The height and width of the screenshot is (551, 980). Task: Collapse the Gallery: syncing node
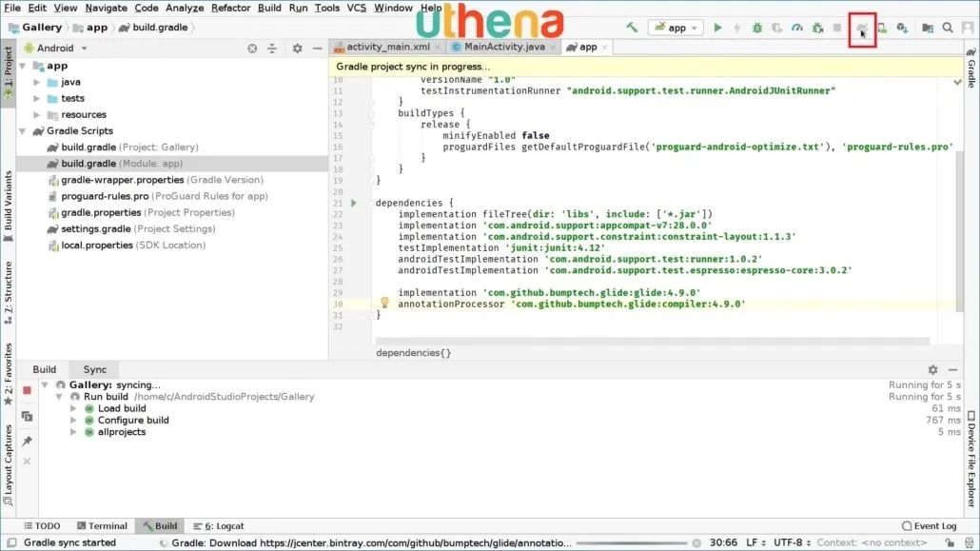(45, 385)
